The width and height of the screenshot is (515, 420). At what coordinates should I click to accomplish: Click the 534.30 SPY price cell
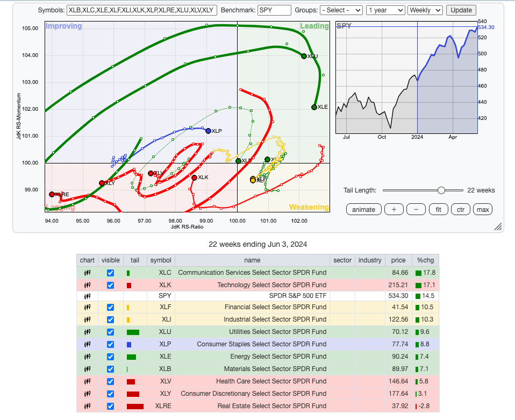(x=398, y=296)
